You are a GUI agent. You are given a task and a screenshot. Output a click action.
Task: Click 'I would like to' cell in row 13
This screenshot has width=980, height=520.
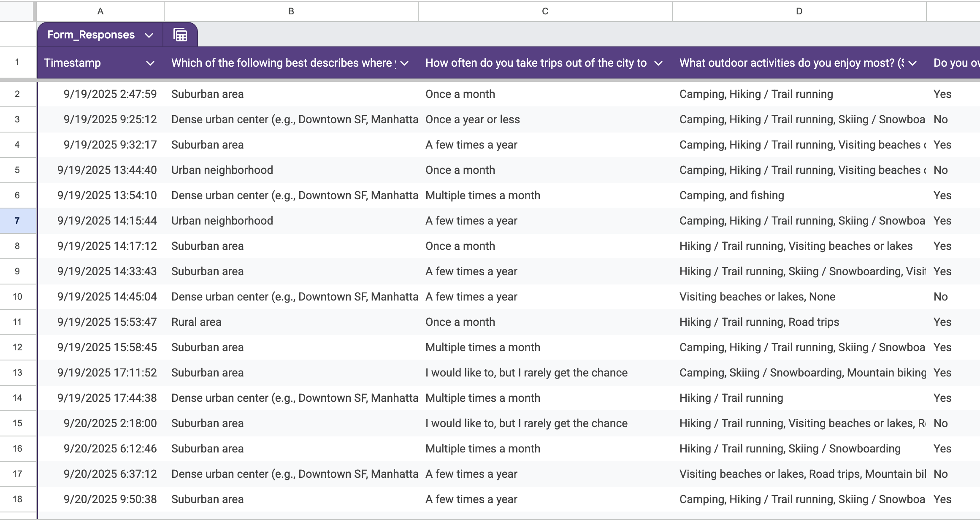545,373
